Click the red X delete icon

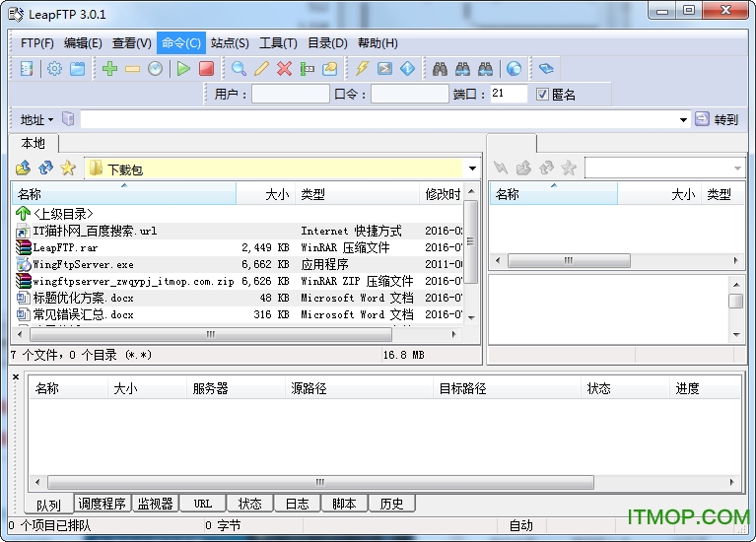(284, 68)
